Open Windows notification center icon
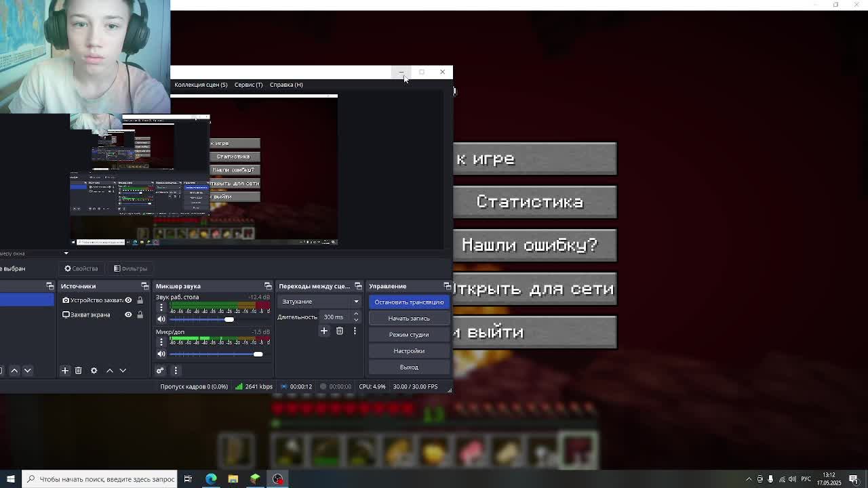868x488 pixels. tap(854, 479)
